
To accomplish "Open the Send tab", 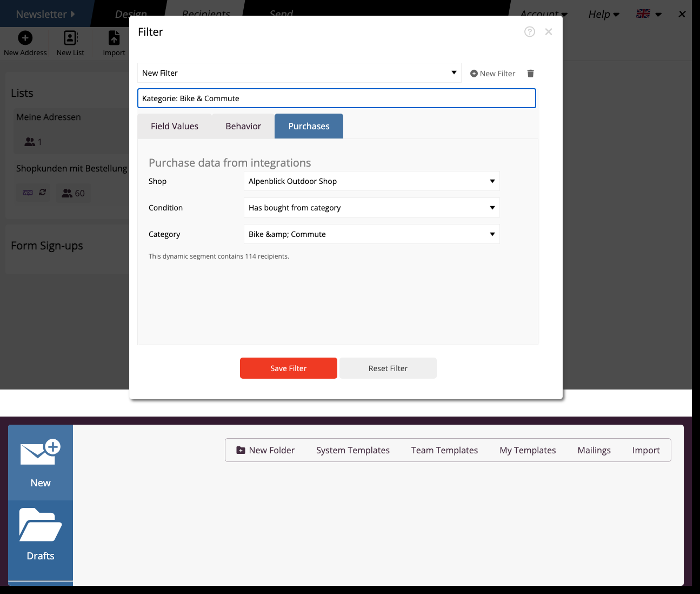I will [281, 14].
